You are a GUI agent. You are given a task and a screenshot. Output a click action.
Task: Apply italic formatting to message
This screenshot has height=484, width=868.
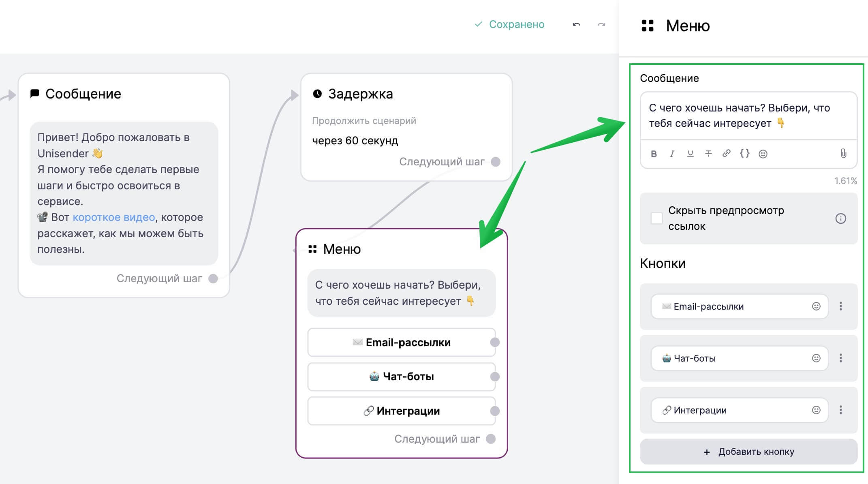tap(672, 154)
